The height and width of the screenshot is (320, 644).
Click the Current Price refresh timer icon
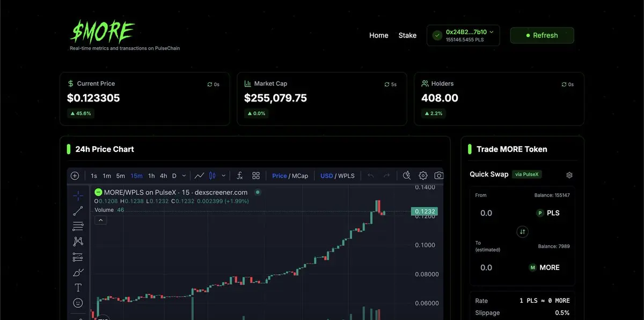tap(210, 84)
